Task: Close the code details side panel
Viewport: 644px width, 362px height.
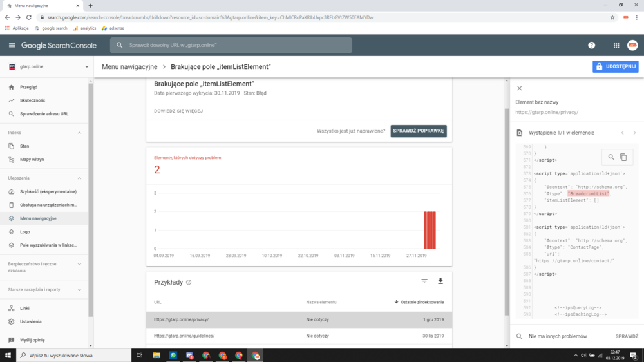Action: click(520, 88)
